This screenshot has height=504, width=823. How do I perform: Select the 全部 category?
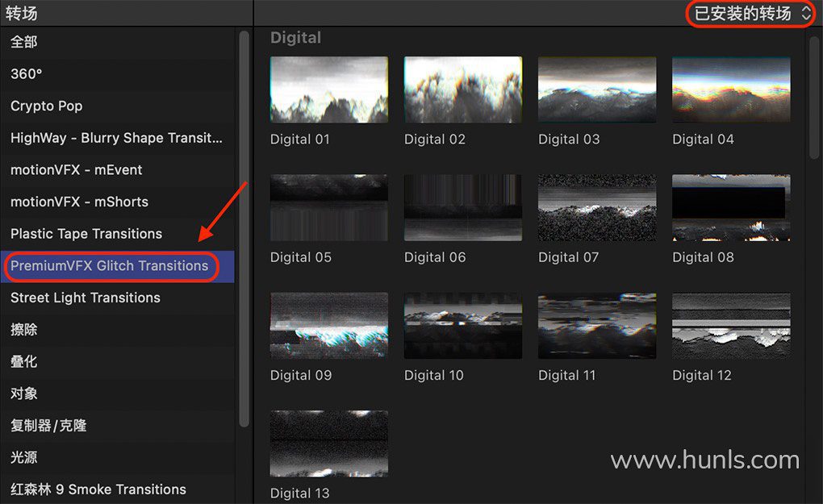click(x=118, y=42)
